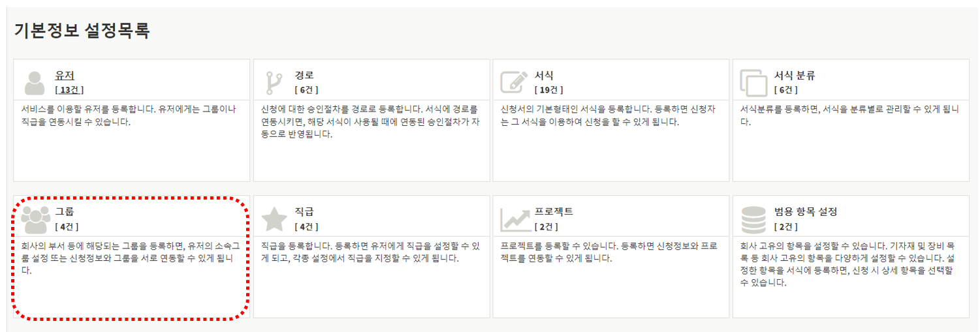The width and height of the screenshot is (980, 332).
Task: Select the 직급 card heading
Action: (x=304, y=212)
